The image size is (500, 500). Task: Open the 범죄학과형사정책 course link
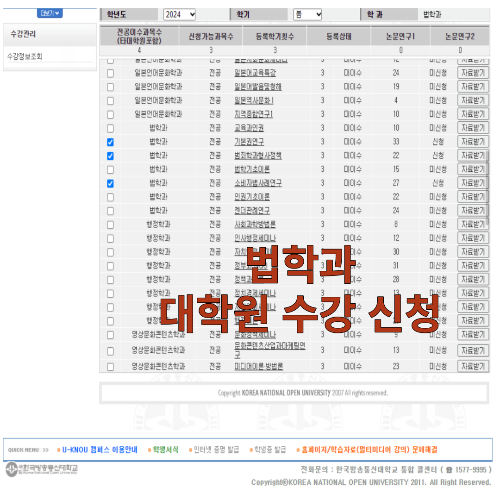pos(258,156)
